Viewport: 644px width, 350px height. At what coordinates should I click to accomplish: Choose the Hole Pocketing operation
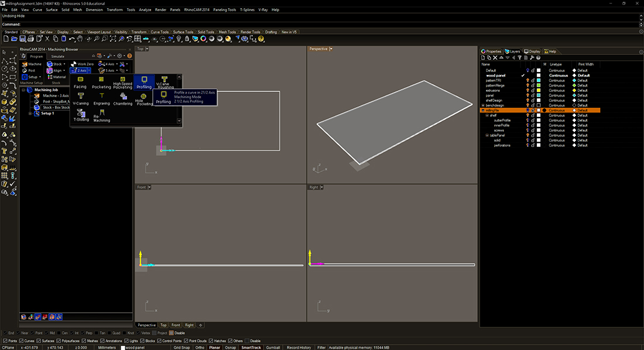click(x=144, y=99)
